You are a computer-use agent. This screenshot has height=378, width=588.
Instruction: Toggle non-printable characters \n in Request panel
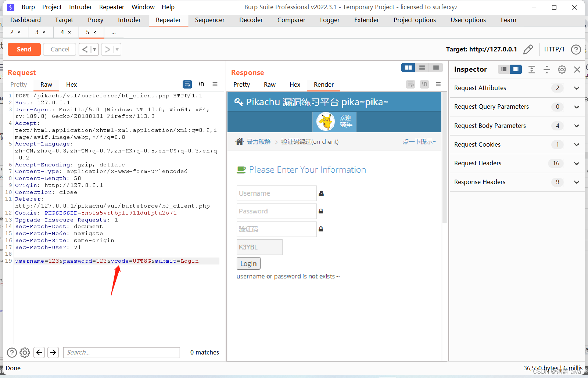[x=201, y=84]
